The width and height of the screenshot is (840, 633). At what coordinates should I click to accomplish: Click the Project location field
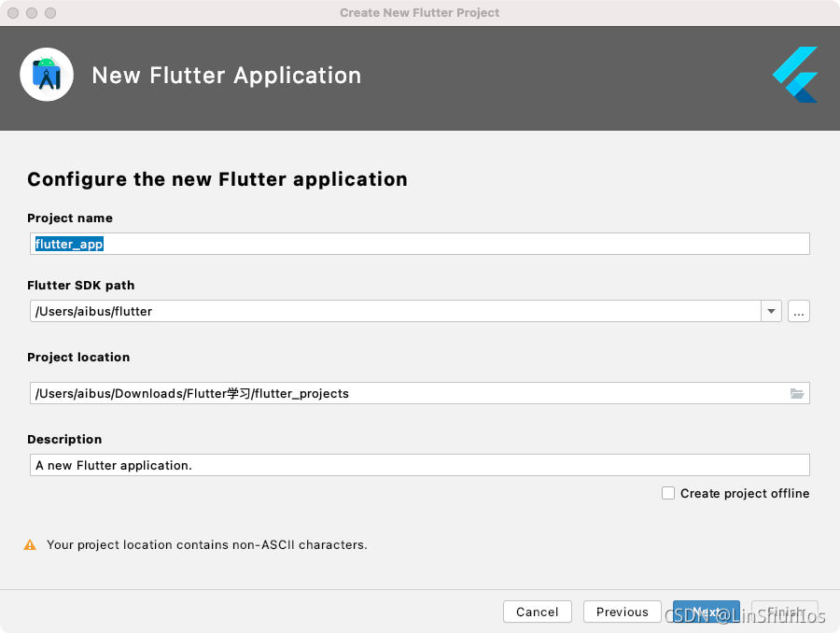[419, 393]
